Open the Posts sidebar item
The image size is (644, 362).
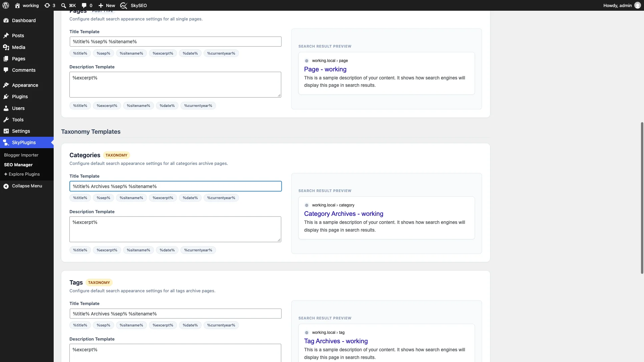click(x=27, y=36)
